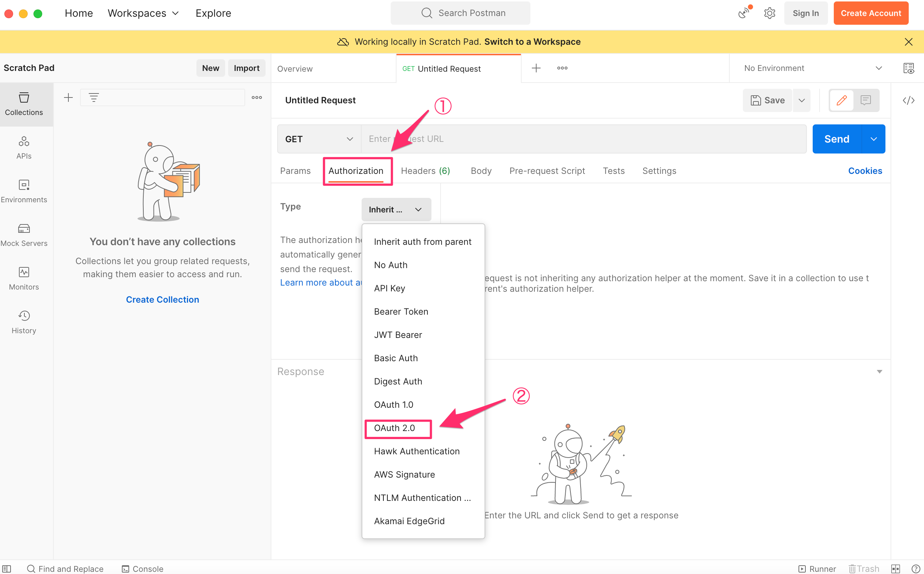Open the Runner from status bar
This screenshot has width=924, height=574.
point(817,568)
